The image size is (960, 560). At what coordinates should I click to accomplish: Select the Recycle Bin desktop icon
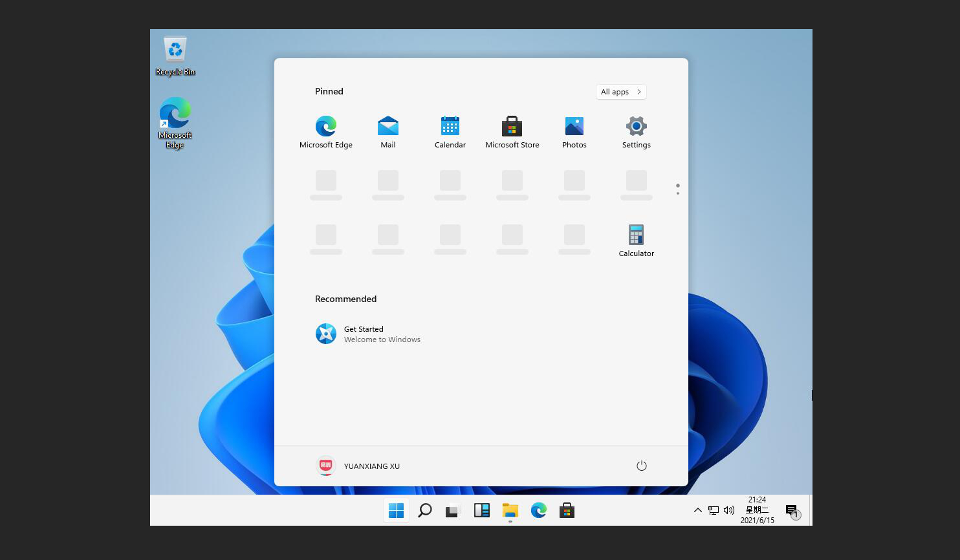[x=175, y=56]
